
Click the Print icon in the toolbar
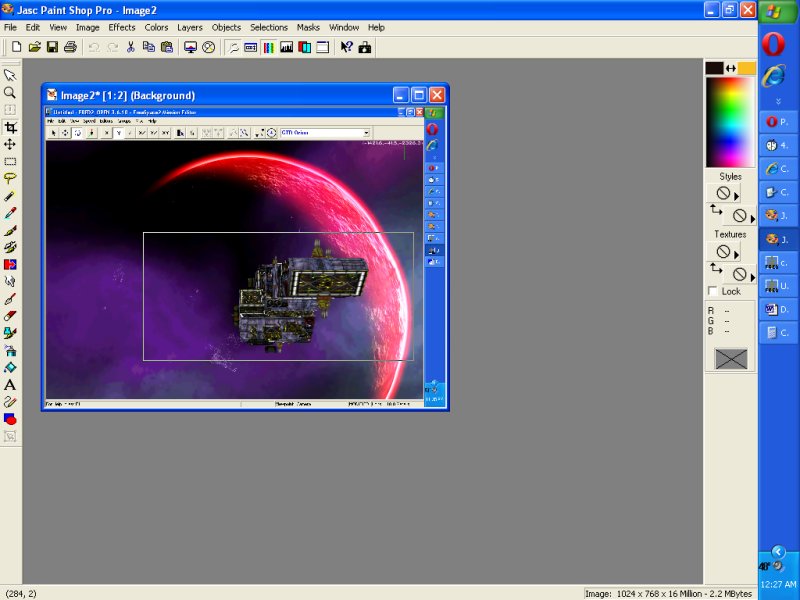point(70,47)
